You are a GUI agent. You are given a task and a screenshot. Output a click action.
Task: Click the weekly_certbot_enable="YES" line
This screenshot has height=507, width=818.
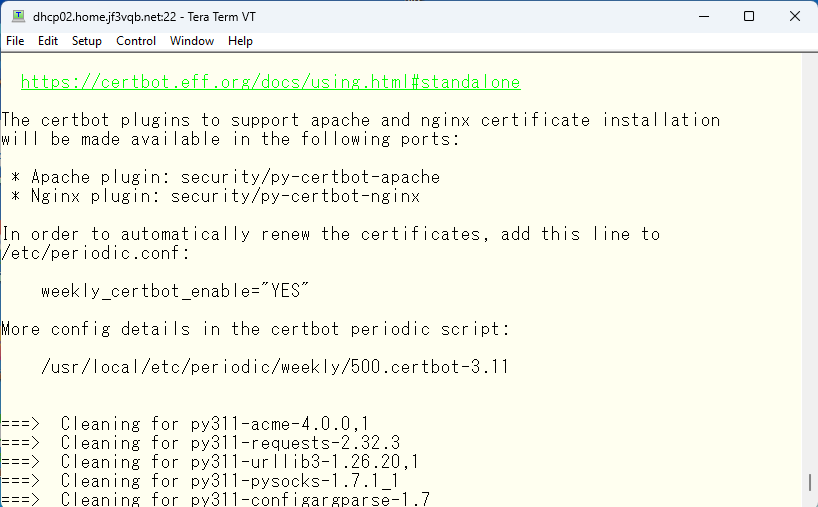tap(175, 291)
